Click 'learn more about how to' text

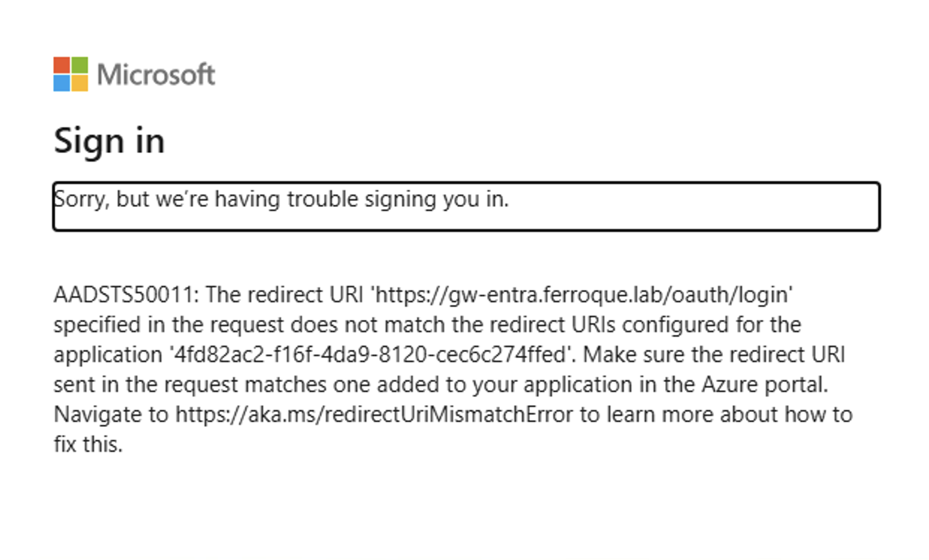coord(730,414)
